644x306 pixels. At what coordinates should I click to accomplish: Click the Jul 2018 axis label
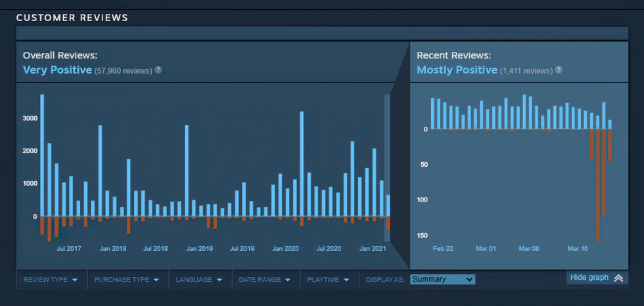[156, 249]
